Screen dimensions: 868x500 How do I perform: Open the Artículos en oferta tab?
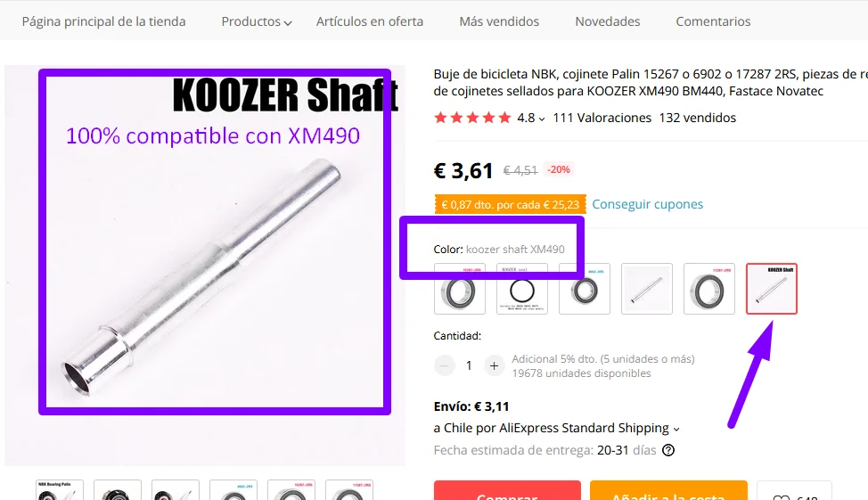370,21
